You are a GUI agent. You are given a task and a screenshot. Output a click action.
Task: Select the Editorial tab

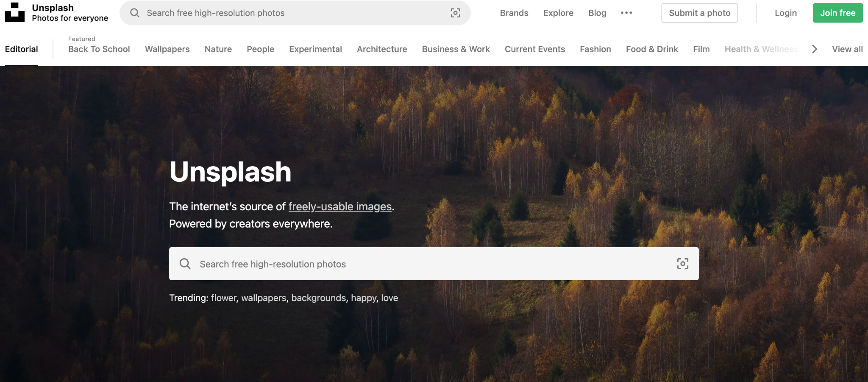22,49
